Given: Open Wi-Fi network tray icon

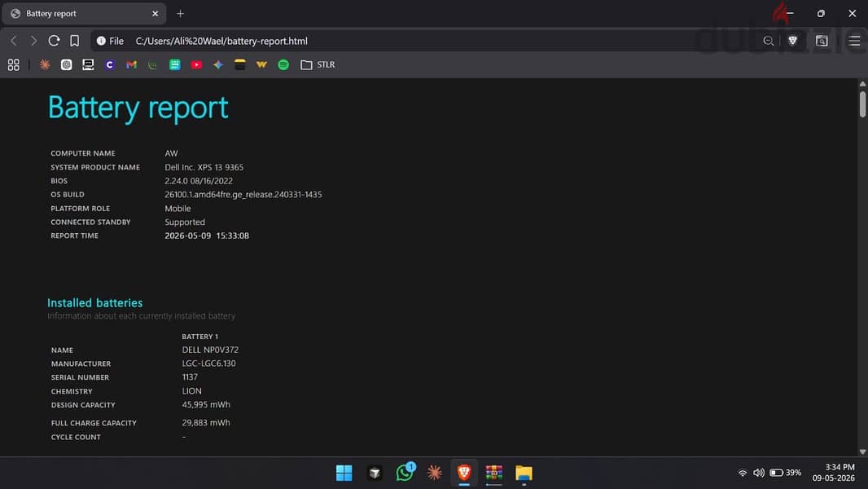Looking at the screenshot, I should tap(743, 473).
